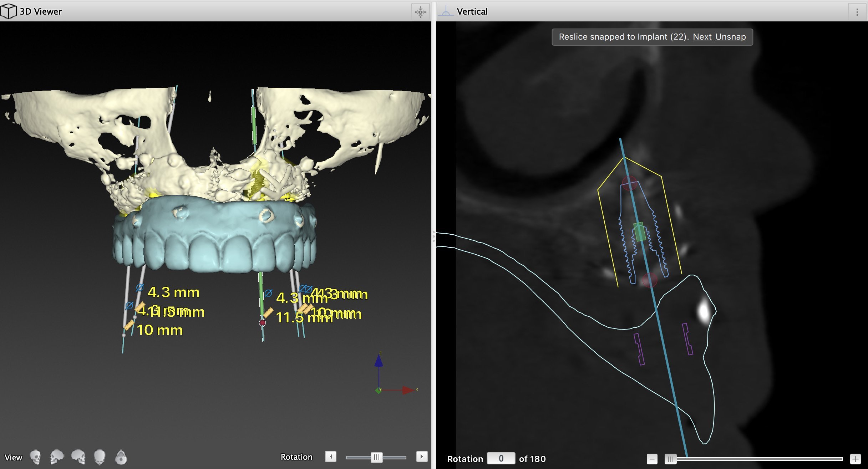Click the green sleeve marker on implant
The height and width of the screenshot is (469, 868).
tap(640, 232)
